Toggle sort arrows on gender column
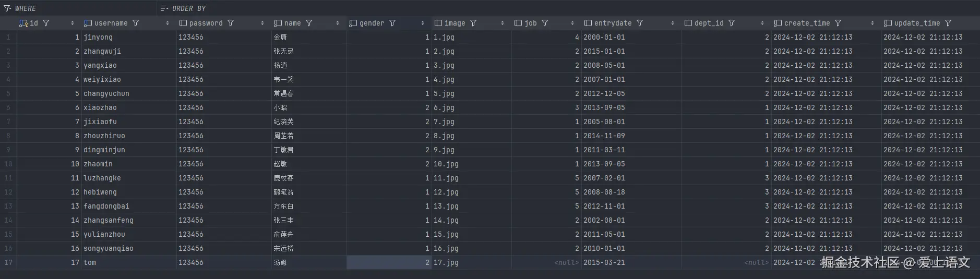The image size is (980, 279). tap(422, 23)
